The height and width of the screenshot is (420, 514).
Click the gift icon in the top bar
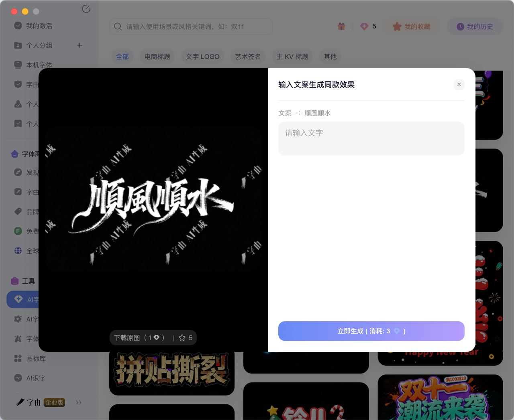341,26
